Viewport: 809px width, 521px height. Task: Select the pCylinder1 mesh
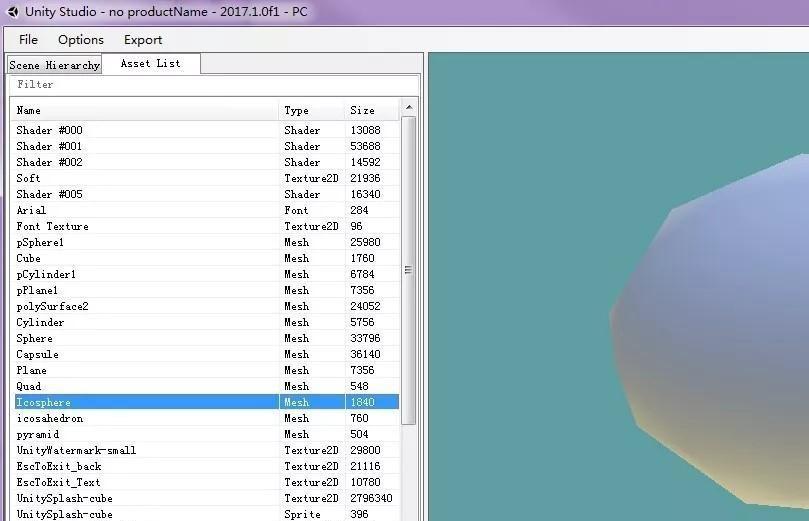pos(206,274)
